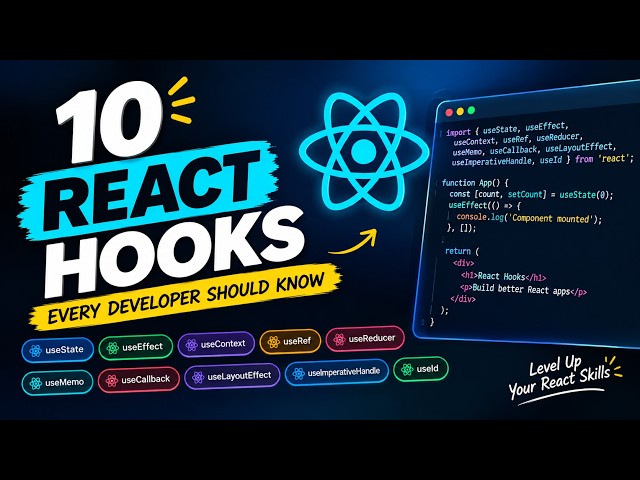Click the opening "<div>" tag in the code
640x480 pixels.
tap(463, 263)
